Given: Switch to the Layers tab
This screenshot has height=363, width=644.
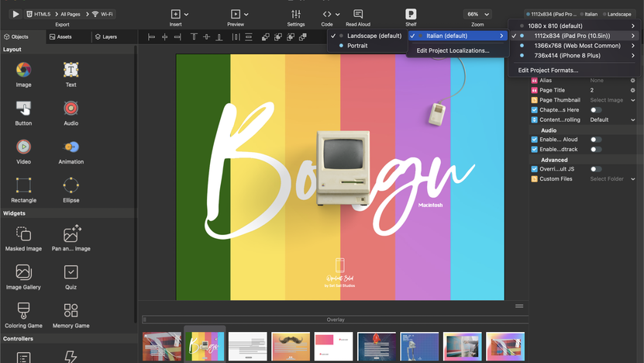Looking at the screenshot, I should [106, 36].
